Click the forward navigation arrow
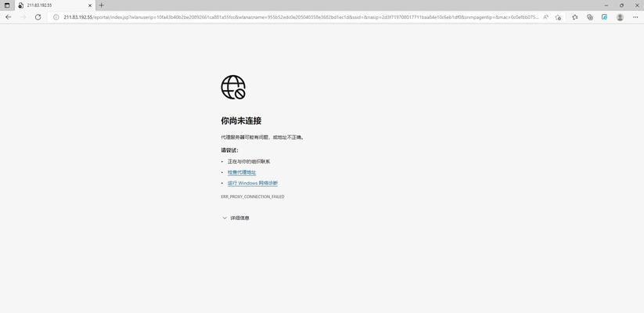Screen dimensions: 644x313 pos(23,17)
